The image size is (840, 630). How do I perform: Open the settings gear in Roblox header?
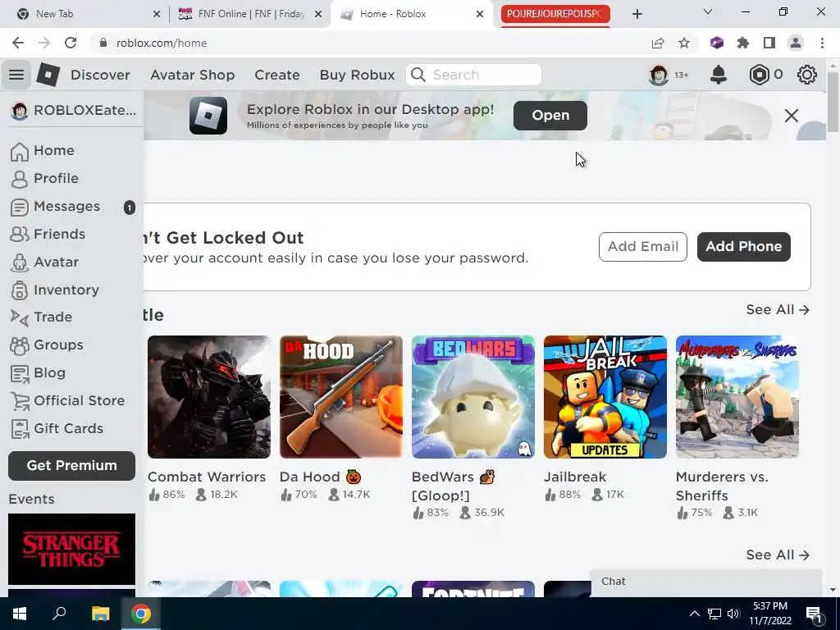[x=807, y=75]
